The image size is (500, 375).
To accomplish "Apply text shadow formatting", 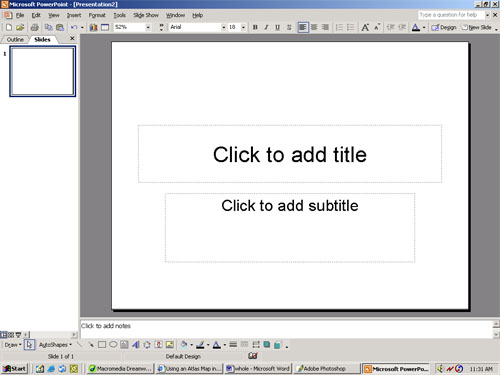I will pyautogui.click(x=289, y=27).
